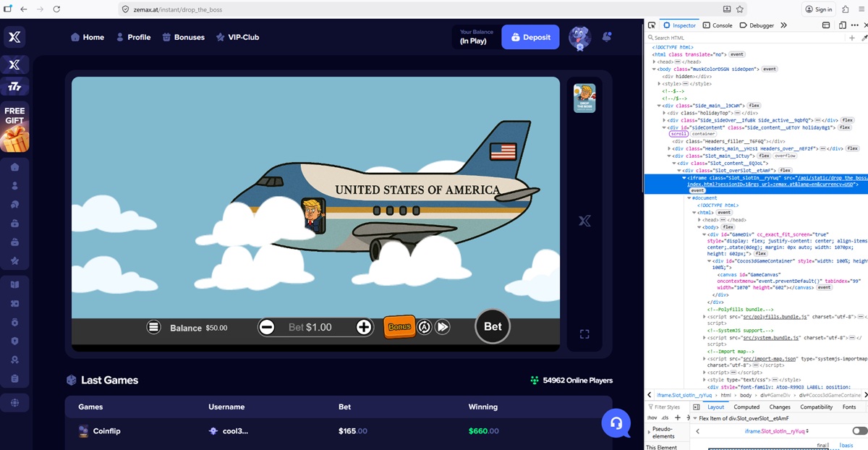Collapse the Flex Item of div.Slot_overSlot section
Image resolution: width=868 pixels, height=450 pixels.
695,418
